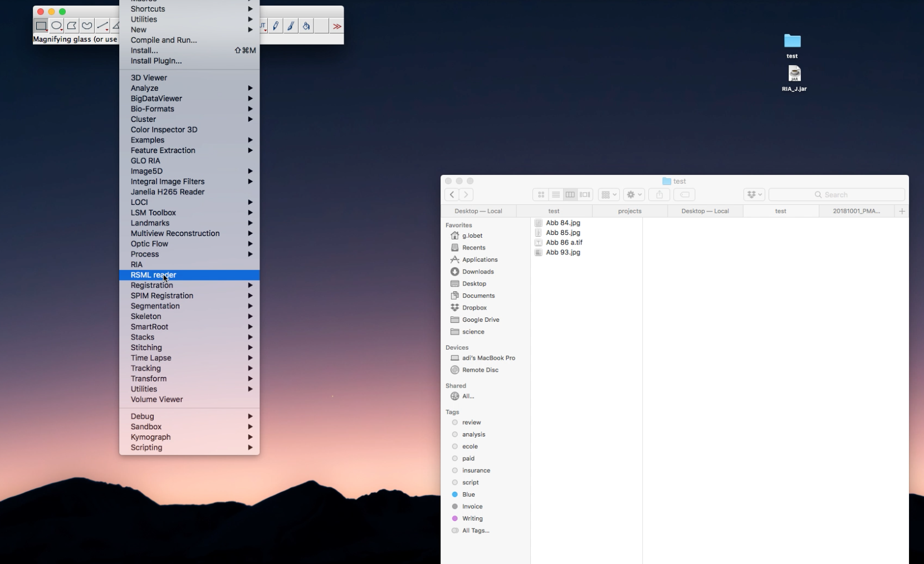Open the Dropbox toolbar dropdown
Screen dimensions: 924x564
(754, 194)
